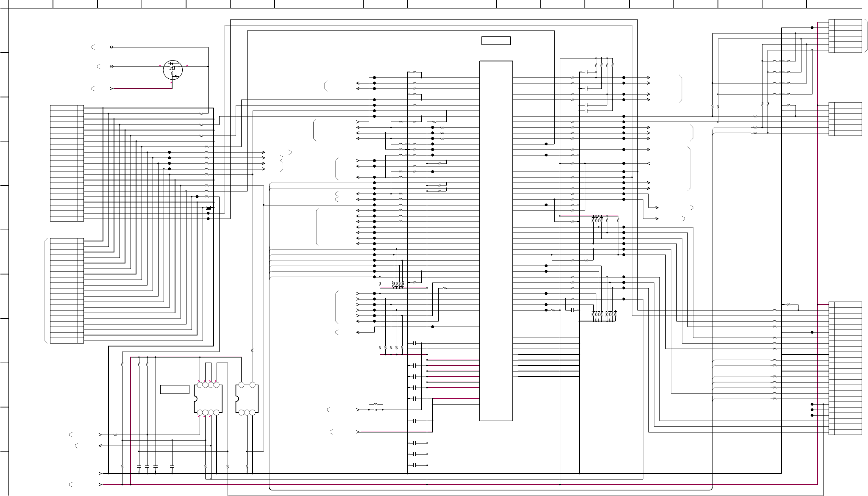Viewport: 868px width, 496px height.
Task: Select the square test-point marker
Action: tap(208, 208)
